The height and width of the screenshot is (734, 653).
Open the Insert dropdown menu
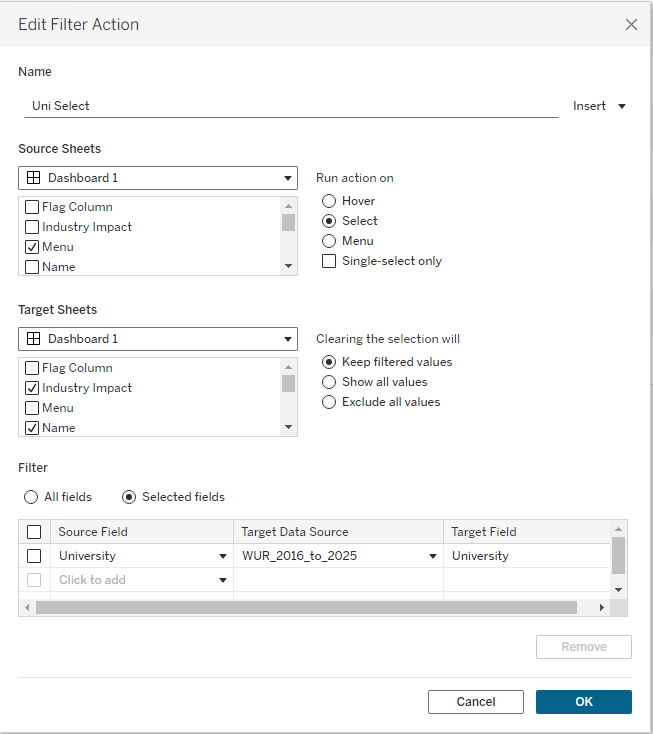coord(599,106)
